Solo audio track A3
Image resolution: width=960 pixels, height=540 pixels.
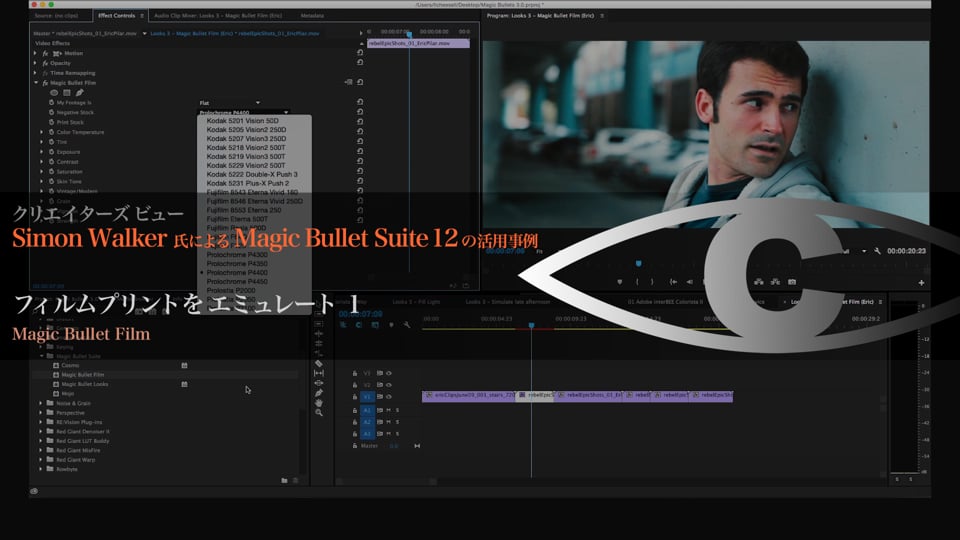click(397, 433)
